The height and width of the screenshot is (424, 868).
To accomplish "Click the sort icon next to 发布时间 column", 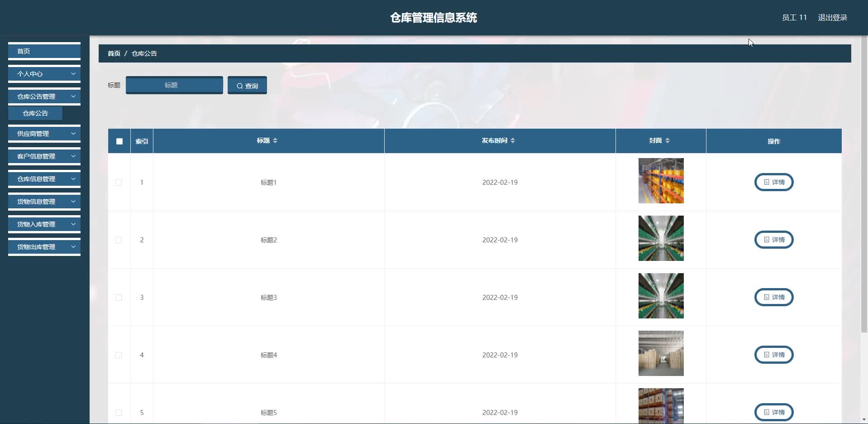I will (513, 140).
